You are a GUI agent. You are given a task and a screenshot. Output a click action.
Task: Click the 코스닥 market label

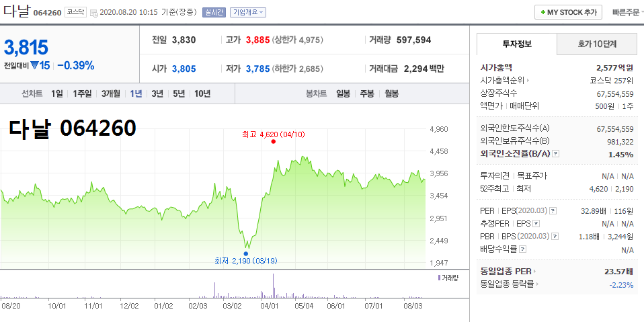75,12
